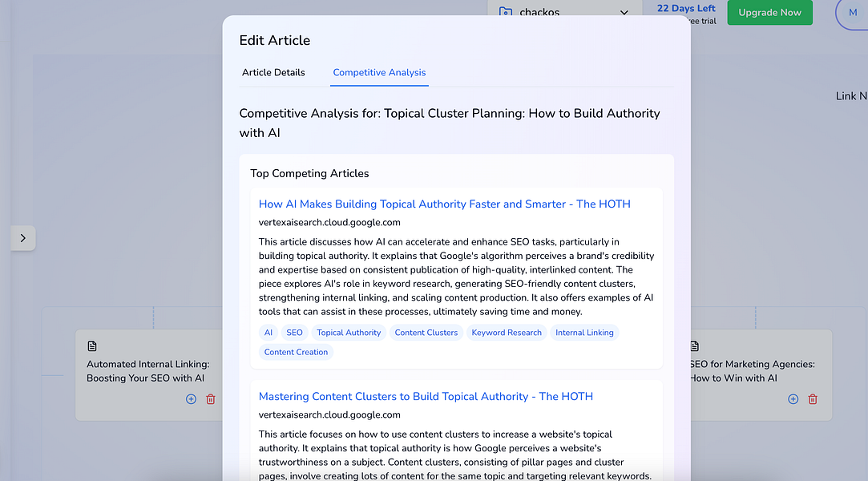Click the Content Clusters tag
This screenshot has width=868, height=481.
[x=426, y=333]
